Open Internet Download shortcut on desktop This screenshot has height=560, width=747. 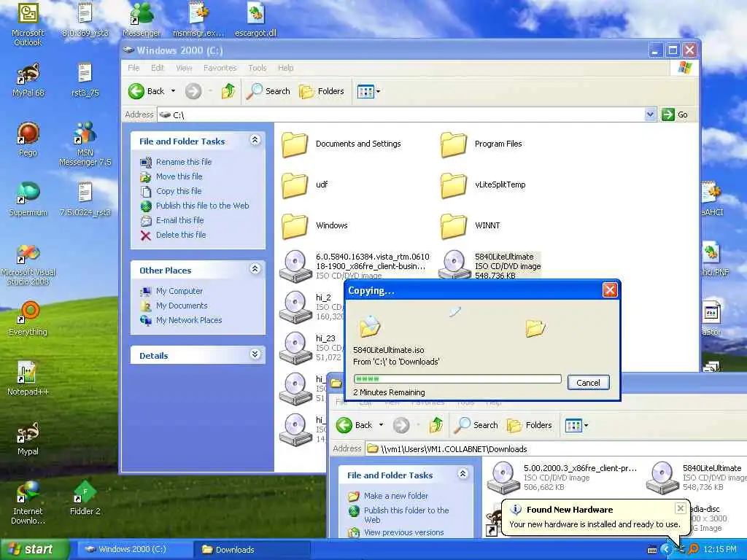(28, 503)
